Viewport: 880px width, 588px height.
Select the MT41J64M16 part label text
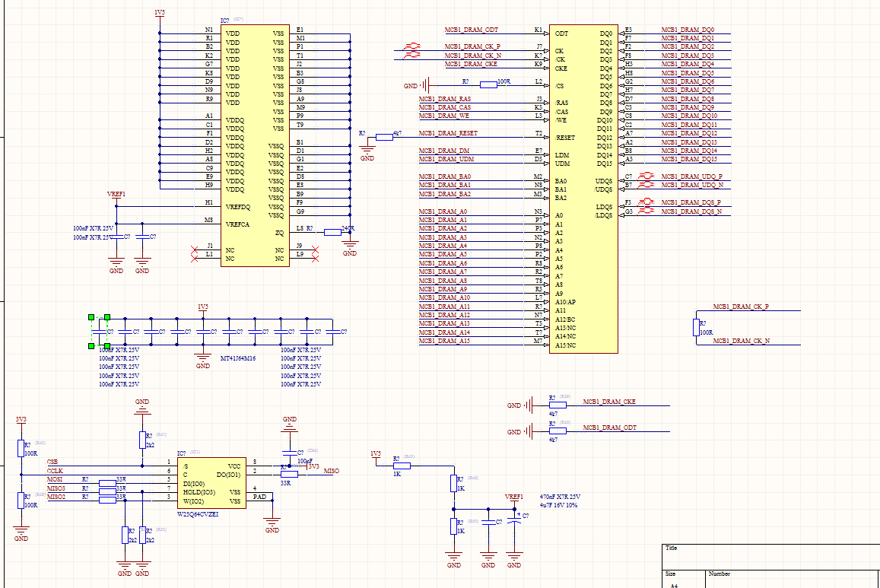click(x=238, y=358)
